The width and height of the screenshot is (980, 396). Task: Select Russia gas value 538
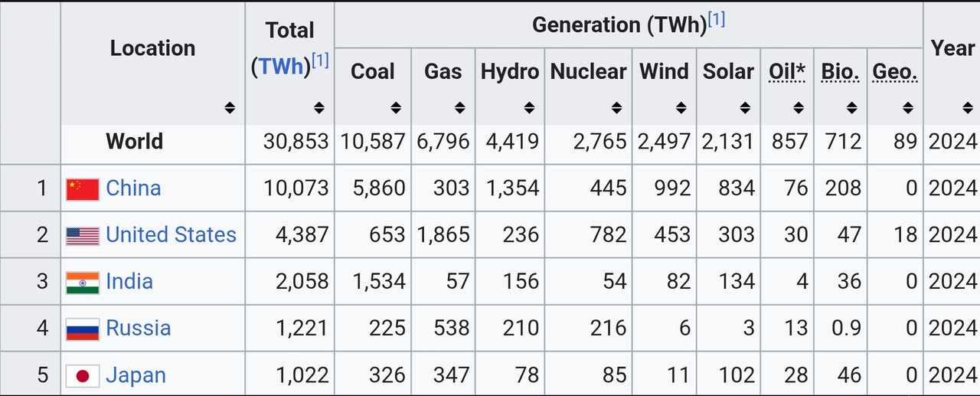(x=451, y=328)
